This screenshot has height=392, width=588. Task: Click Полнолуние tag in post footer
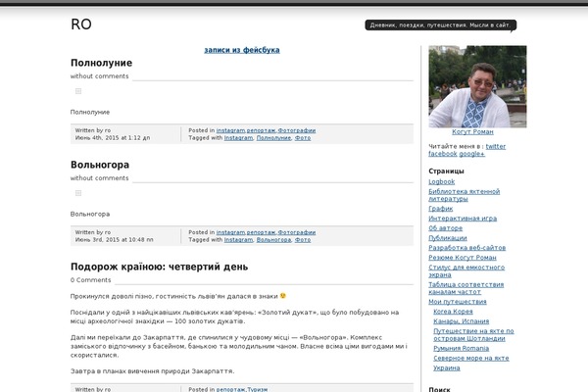click(x=273, y=138)
